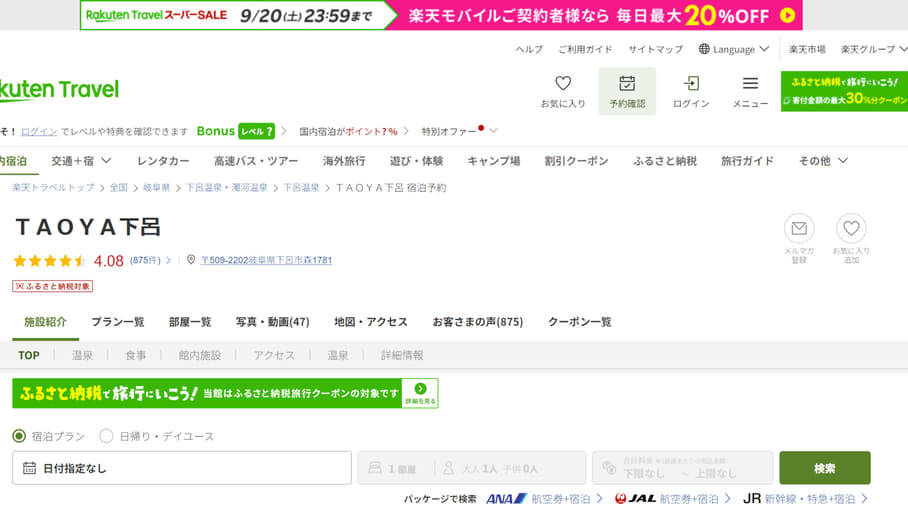The height and width of the screenshot is (512, 908).
Task: Click the Rakuten Travel スーパーSALE top banner
Action: pyautogui.click(x=441, y=15)
